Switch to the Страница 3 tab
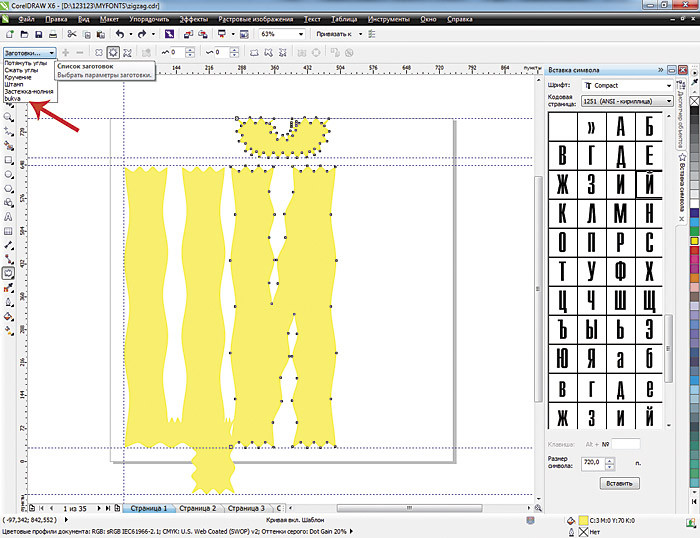Viewport: 700px width, 538px height. pyautogui.click(x=246, y=508)
